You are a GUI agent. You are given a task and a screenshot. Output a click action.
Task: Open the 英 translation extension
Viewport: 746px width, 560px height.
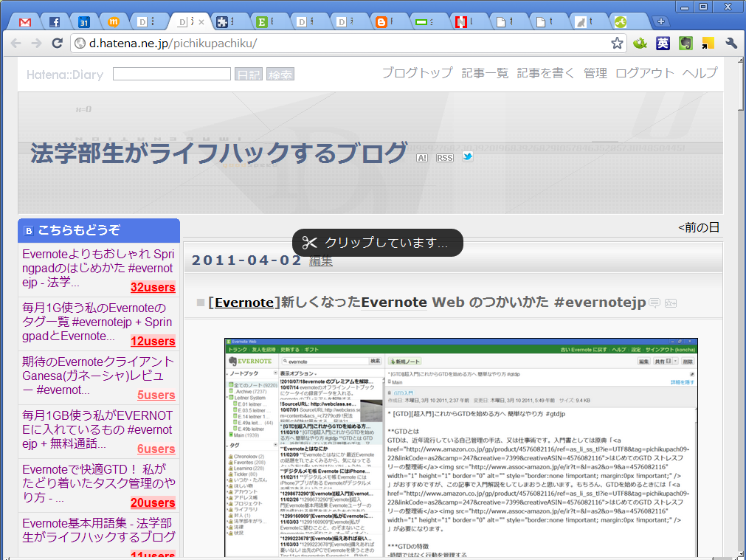point(663,44)
